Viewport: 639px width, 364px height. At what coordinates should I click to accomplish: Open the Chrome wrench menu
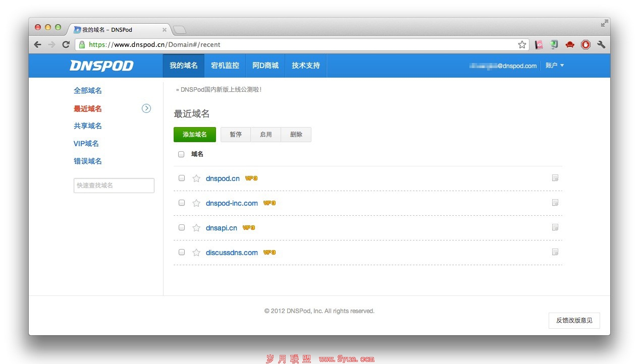coord(601,44)
